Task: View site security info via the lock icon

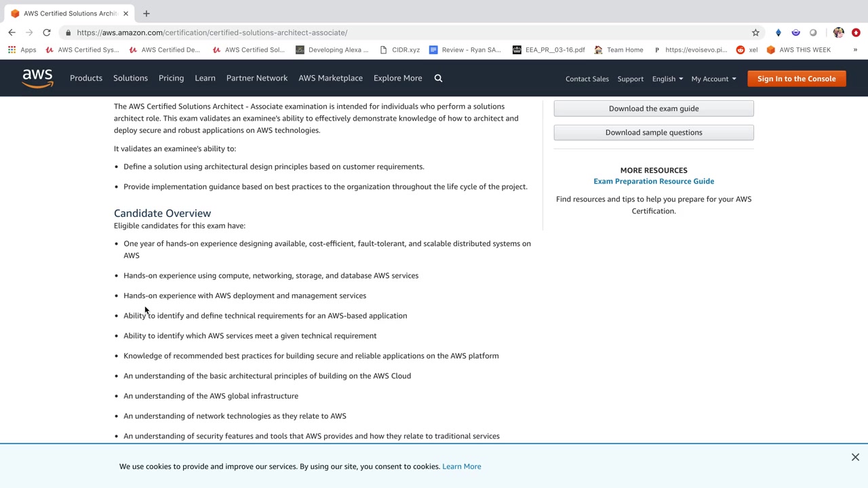Action: pos(68,33)
